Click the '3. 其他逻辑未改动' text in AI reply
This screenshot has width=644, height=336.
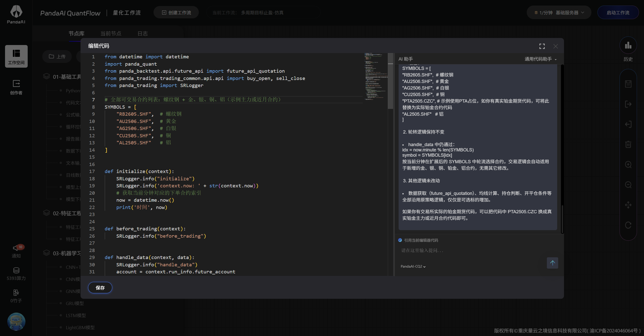[421, 181]
